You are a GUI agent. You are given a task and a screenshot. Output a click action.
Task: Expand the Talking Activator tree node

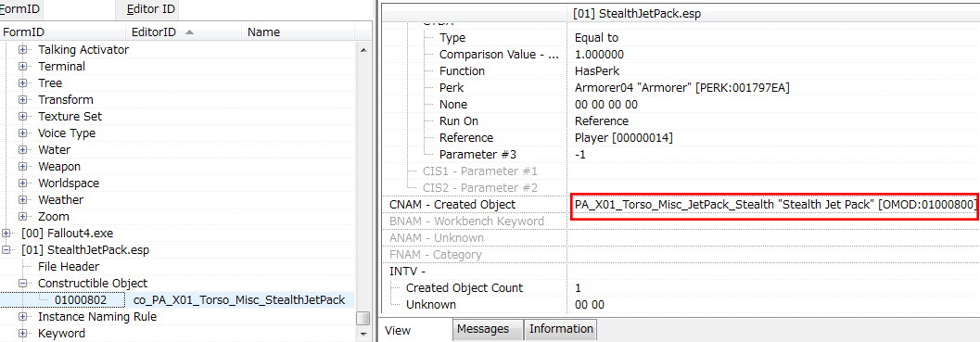[23, 49]
